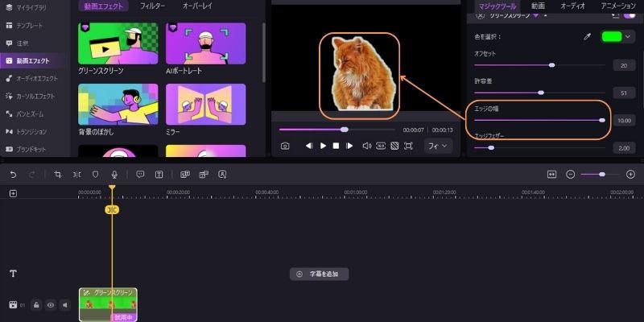Select the AIポートレート effect thumbnail
Viewport: 644px width, 322px height.
[206, 43]
